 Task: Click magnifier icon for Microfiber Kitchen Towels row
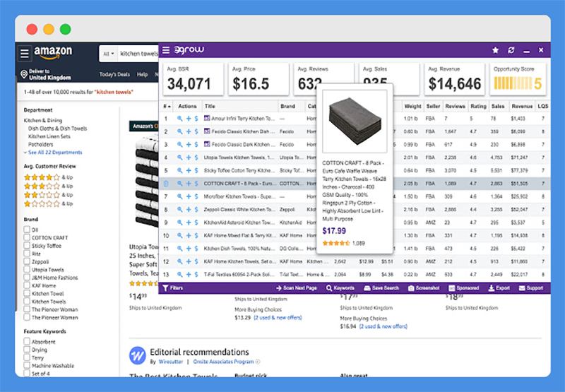click(179, 196)
